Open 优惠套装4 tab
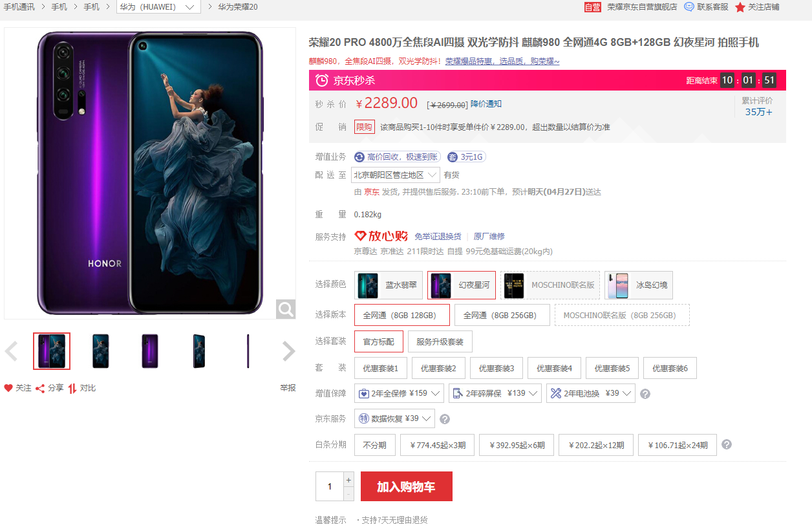 point(554,368)
